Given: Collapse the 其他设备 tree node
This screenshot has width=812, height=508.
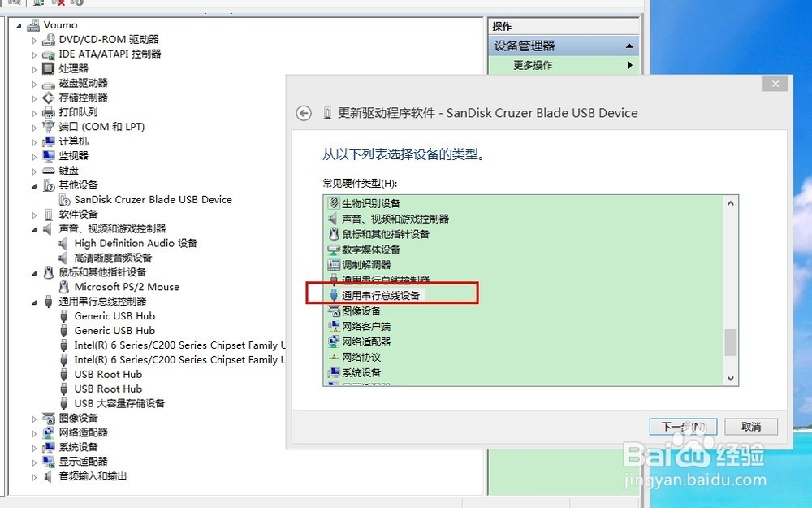Looking at the screenshot, I should [x=34, y=185].
